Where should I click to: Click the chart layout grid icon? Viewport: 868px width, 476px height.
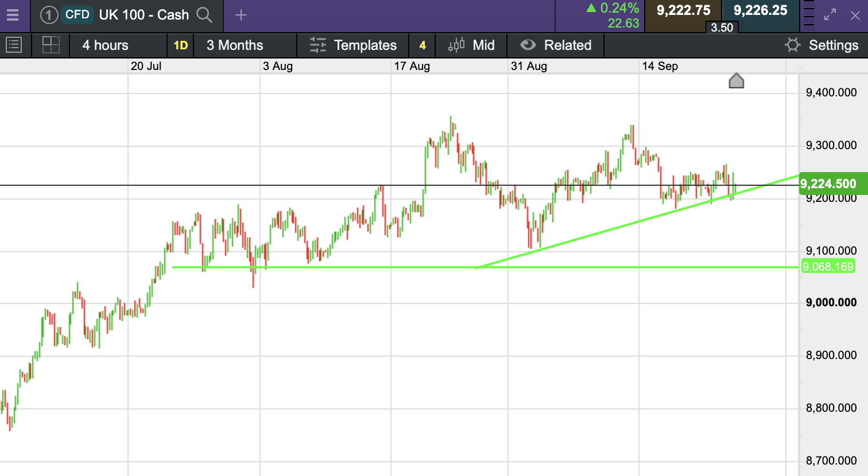tap(51, 45)
